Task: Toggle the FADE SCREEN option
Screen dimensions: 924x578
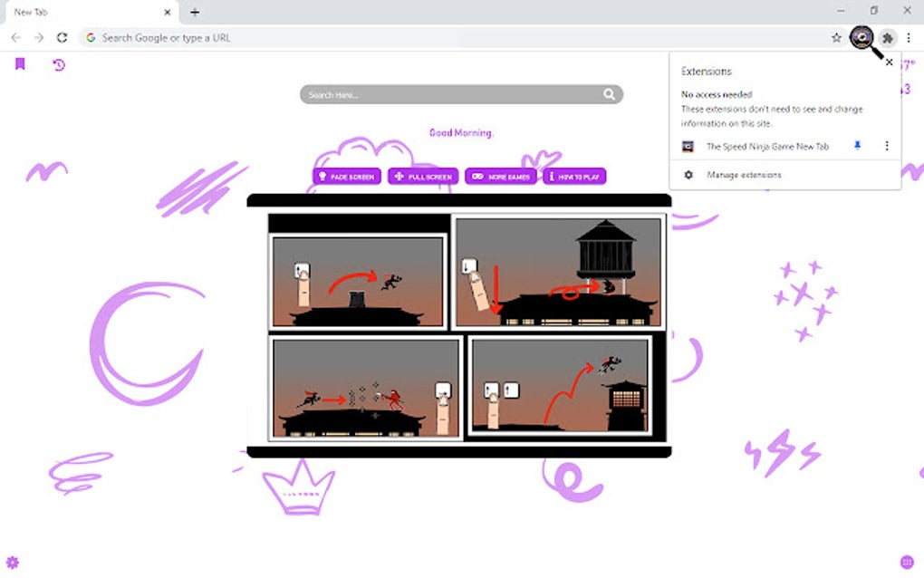Action: pyautogui.click(x=349, y=177)
